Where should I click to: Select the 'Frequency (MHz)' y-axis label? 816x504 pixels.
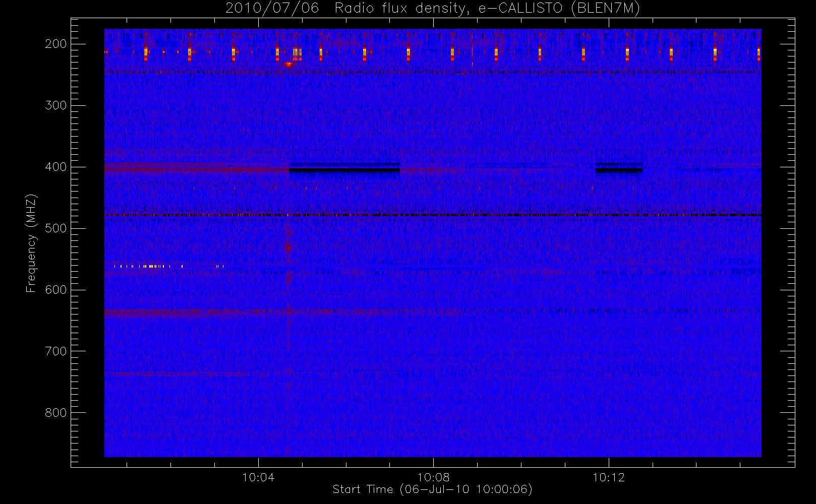coord(31,243)
